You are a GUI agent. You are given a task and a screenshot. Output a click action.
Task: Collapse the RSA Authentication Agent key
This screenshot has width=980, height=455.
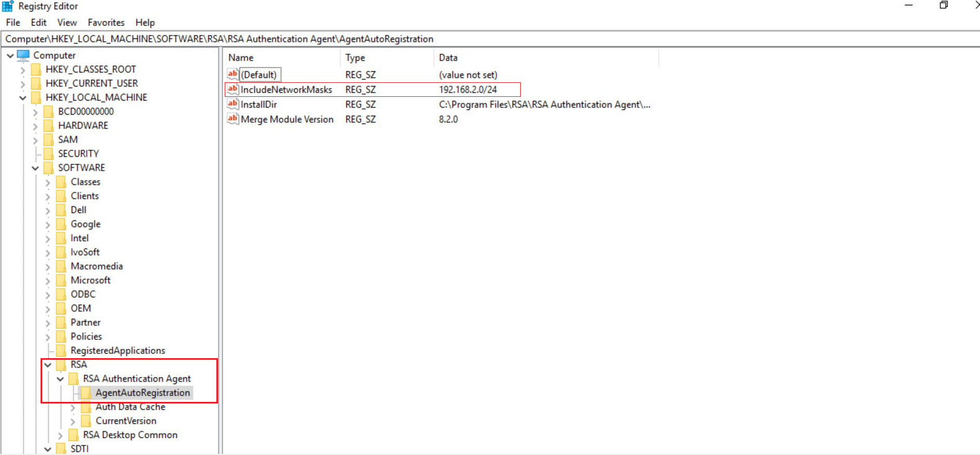[60, 379]
